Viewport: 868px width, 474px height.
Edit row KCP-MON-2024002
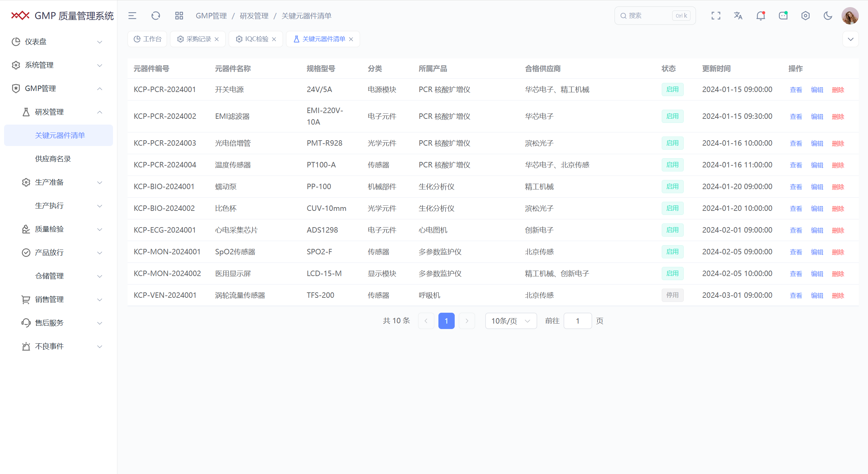coord(817,274)
